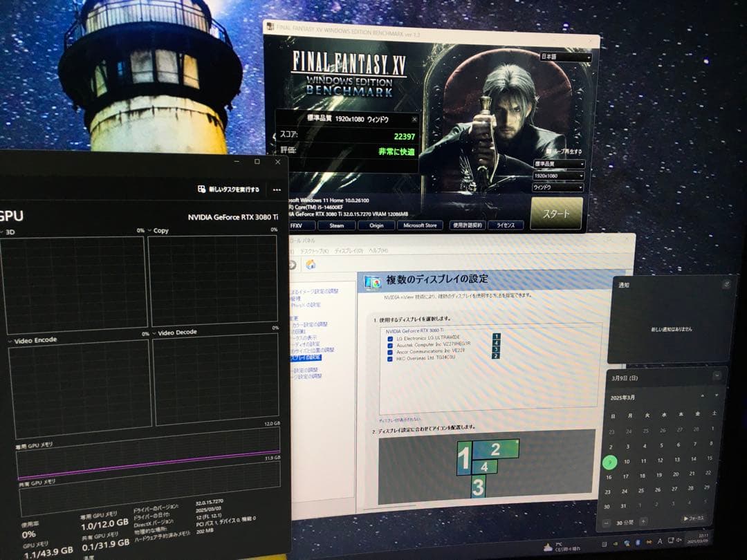Open the 1920x1080 resolution dropdown
The image size is (747, 560).
point(559,176)
